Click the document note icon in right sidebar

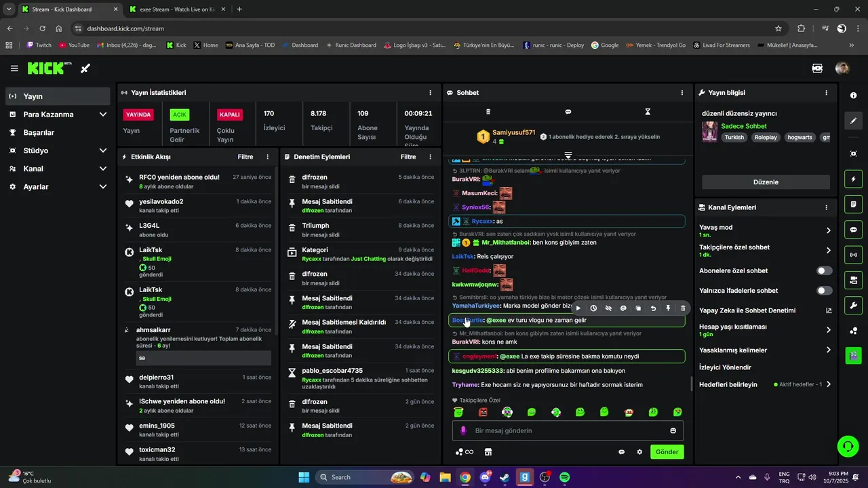[853, 204]
